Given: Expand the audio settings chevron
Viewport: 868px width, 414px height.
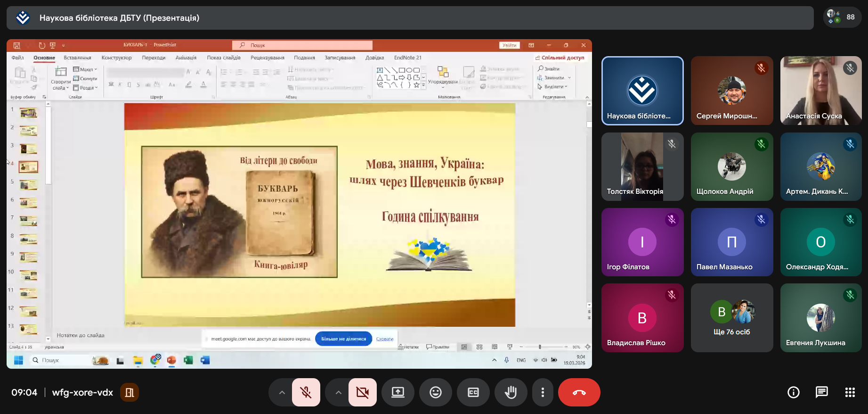Looking at the screenshot, I should pyautogui.click(x=282, y=392).
